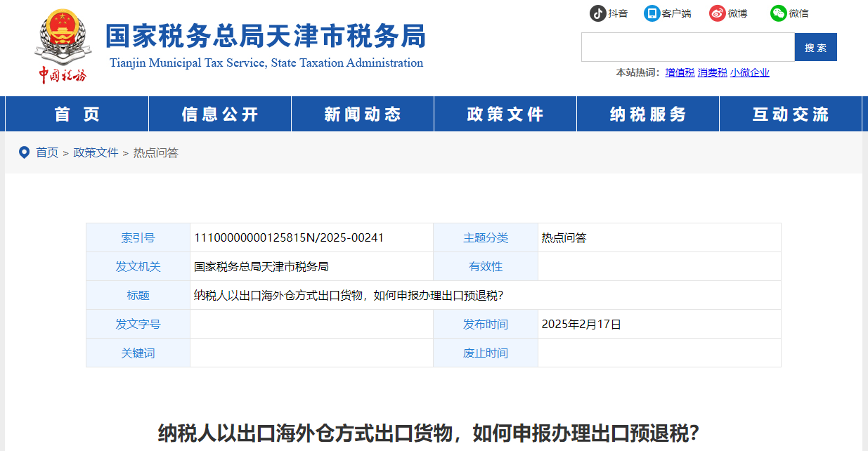Click the location pin breadcrumb icon

23,152
